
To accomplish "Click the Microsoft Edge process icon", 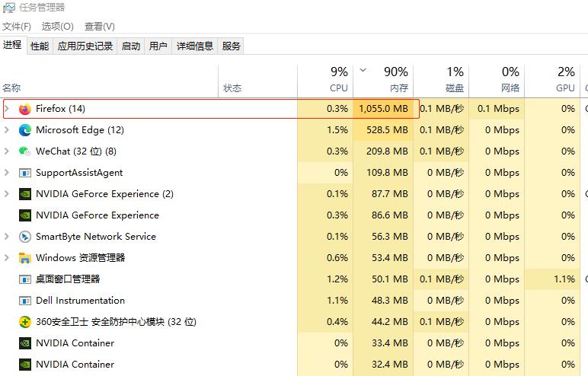I will click(x=24, y=130).
